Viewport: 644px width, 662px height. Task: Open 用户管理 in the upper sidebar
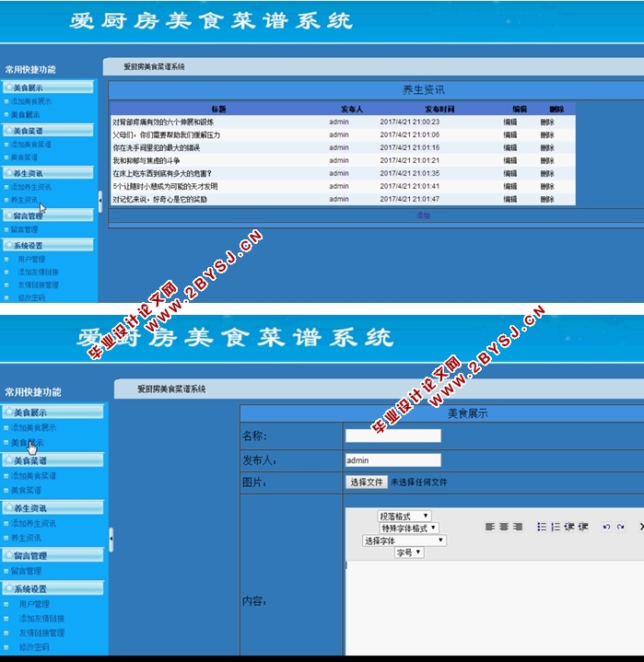[x=31, y=260]
